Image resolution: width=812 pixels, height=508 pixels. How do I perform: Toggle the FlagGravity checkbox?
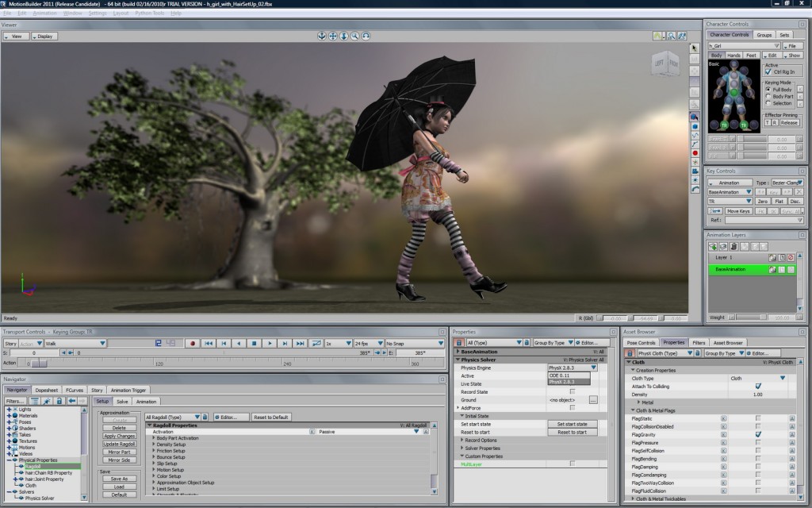758,435
